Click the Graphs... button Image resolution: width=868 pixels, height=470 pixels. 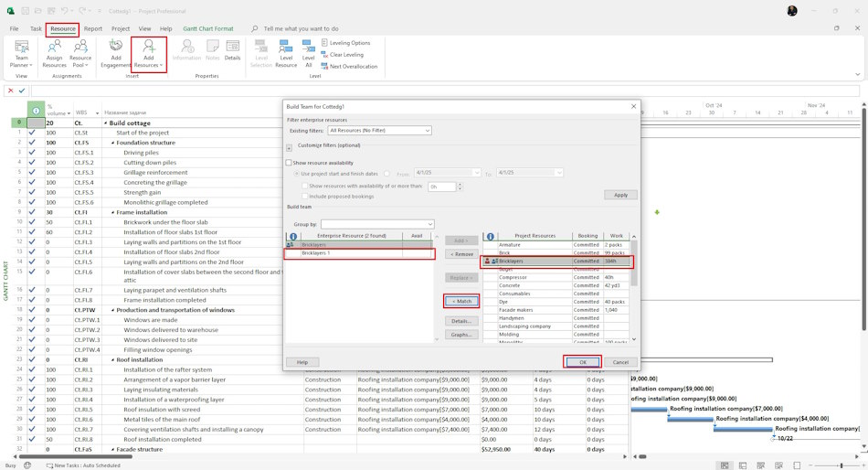click(461, 335)
